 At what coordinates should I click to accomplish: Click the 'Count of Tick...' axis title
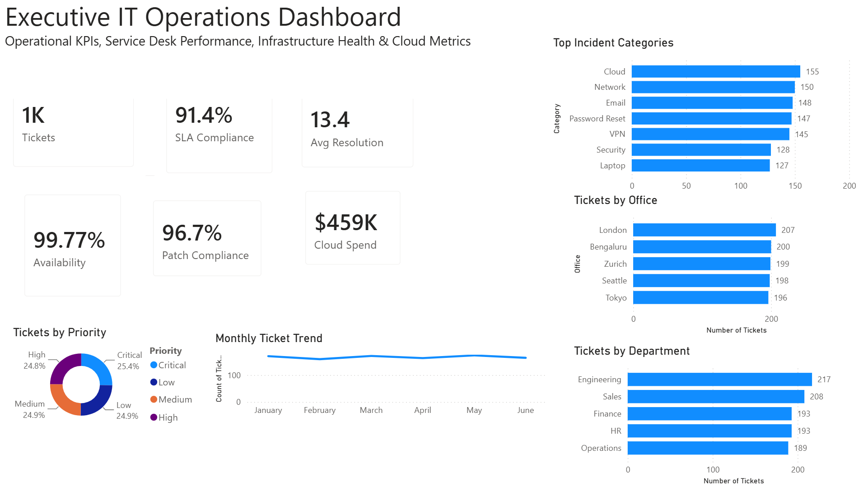coord(219,379)
